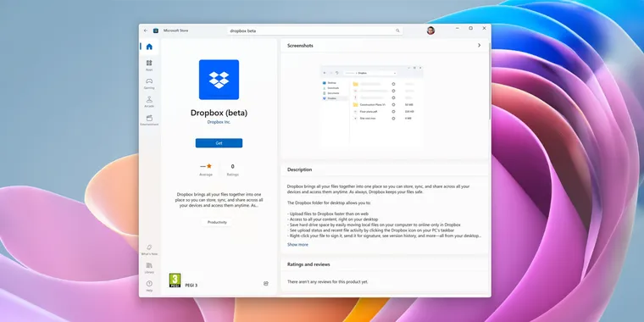The height and width of the screenshot is (322, 644).
Task: Click the Microsoft Store logo icon
Action: point(156,31)
